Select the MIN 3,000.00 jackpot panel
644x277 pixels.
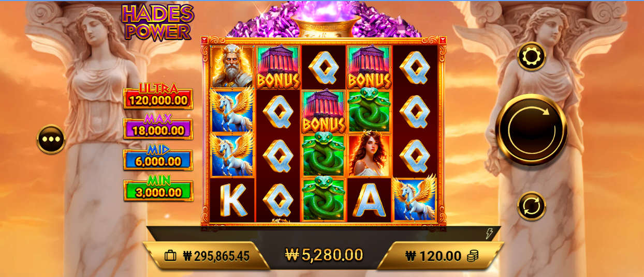click(158, 188)
